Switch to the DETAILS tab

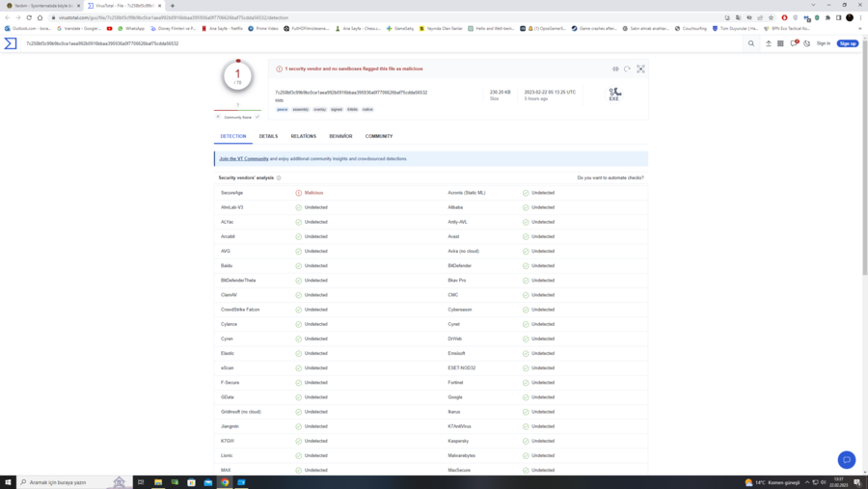pos(268,136)
